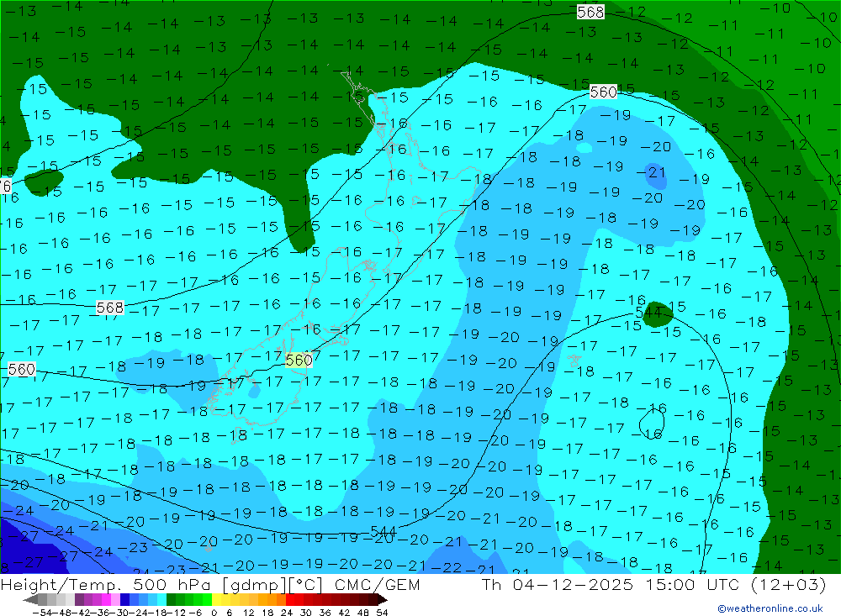This screenshot has width=841, height=616.
Task: Click the 544 contour label near the bottom
Action: (x=383, y=531)
